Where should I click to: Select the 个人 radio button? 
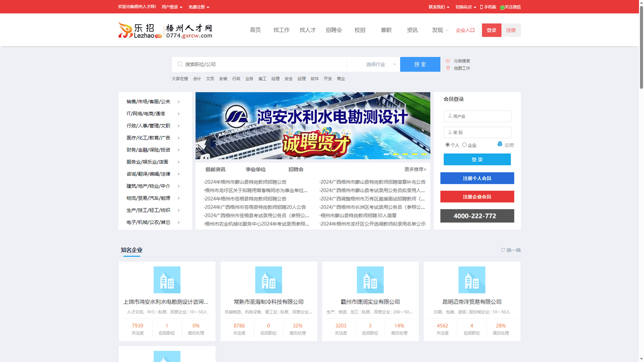448,145
